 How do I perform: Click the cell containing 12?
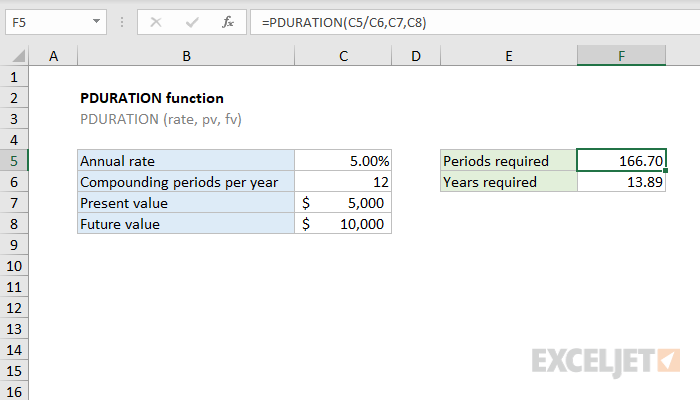[x=343, y=182]
